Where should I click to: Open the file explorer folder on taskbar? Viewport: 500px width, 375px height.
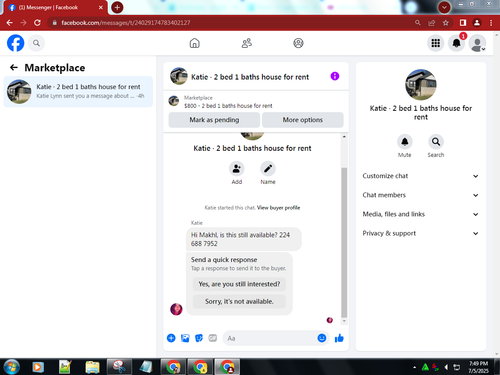(x=92, y=367)
